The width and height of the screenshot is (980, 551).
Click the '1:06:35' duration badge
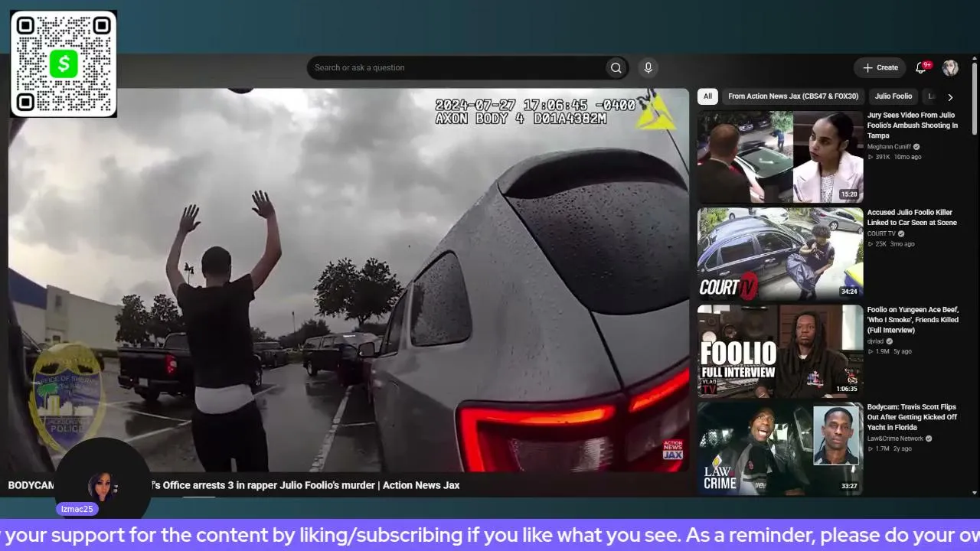847,389
